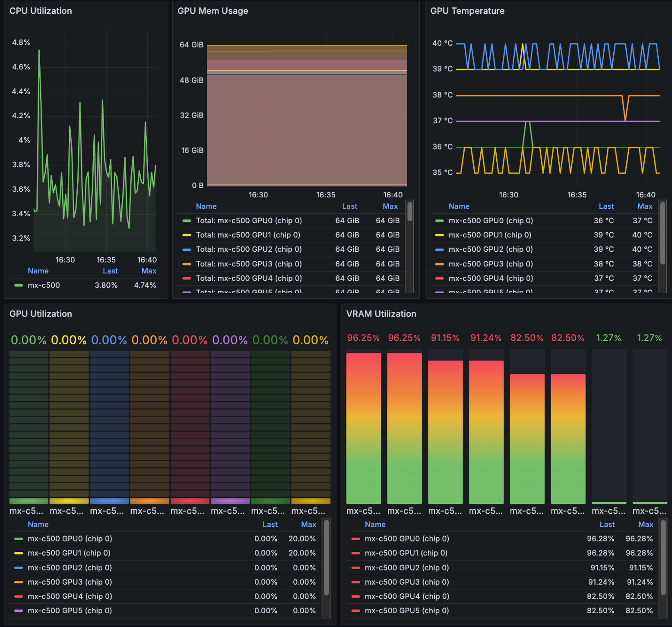This screenshot has width=672, height=627.
Task: Open the GPU Mem Usage panel title menu
Action: point(212,11)
